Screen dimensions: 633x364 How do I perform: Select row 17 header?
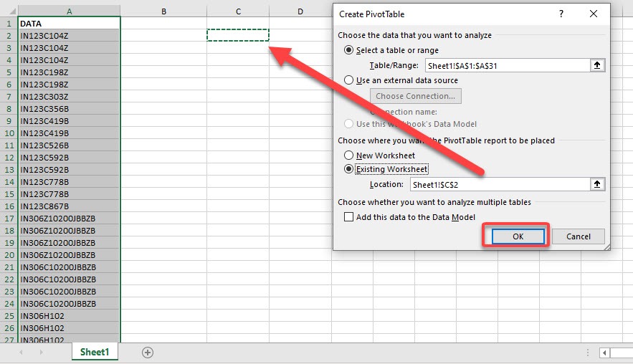tap(9, 219)
